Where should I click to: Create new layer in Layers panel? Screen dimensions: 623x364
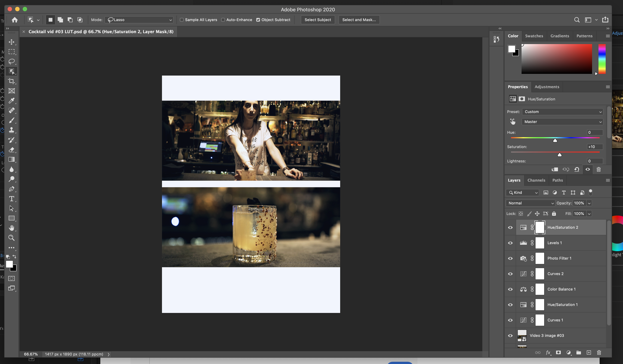click(589, 352)
